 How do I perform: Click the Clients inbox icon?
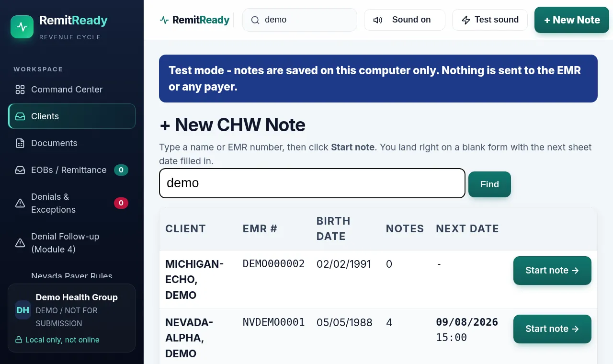click(20, 116)
